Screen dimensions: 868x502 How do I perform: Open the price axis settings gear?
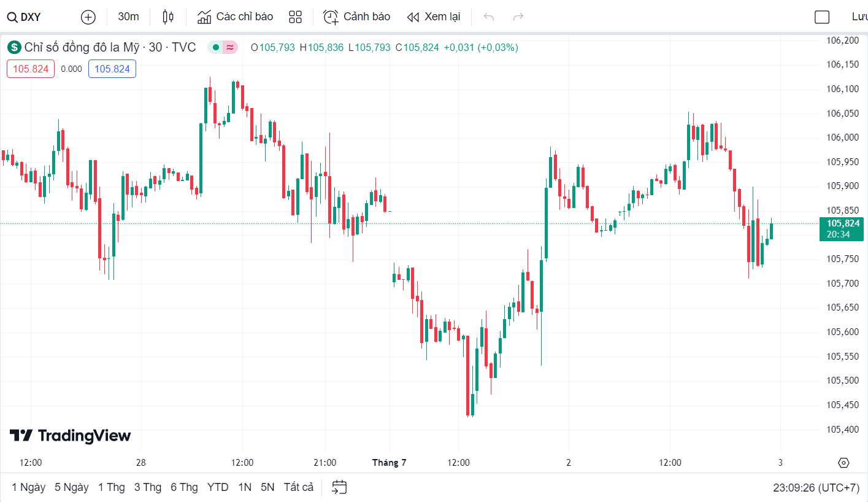click(843, 463)
